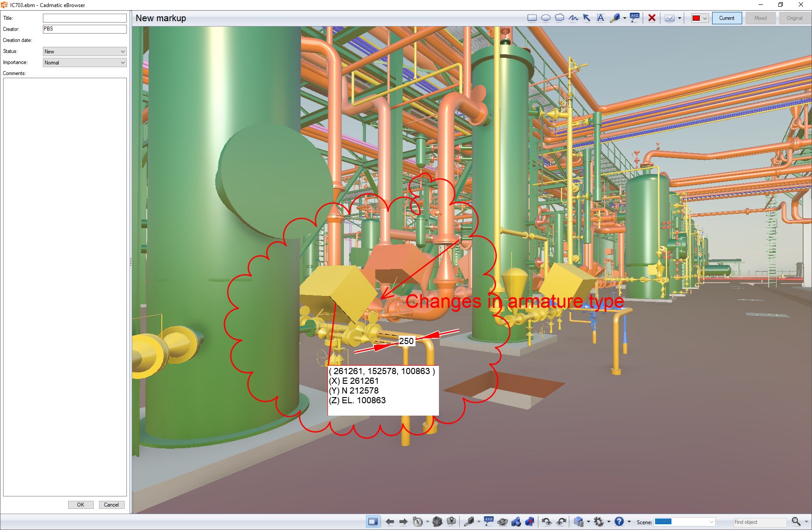Image resolution: width=812 pixels, height=530 pixels.
Task: Click the '(X) E 261261' coordinate line
Action: 354,381
